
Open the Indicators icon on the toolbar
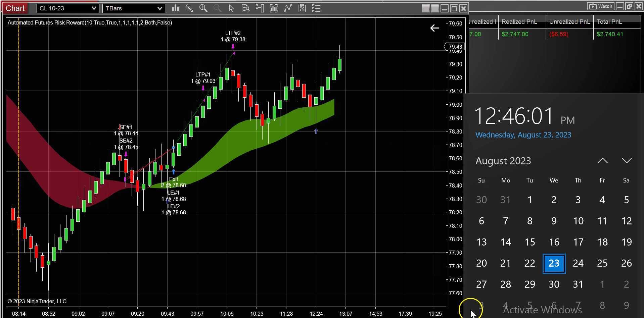pyautogui.click(x=274, y=8)
